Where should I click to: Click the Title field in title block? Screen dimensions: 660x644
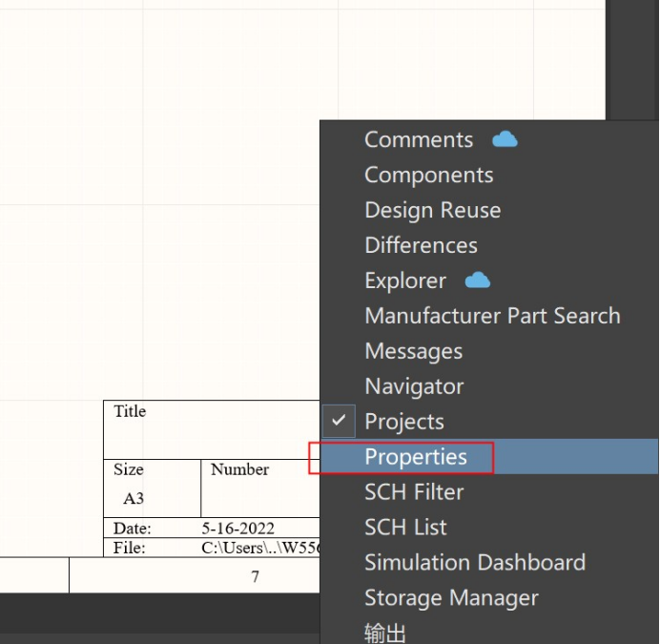pos(130,412)
